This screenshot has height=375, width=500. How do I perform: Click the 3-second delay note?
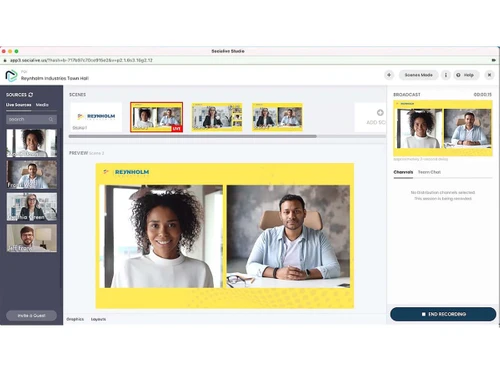tap(421, 159)
